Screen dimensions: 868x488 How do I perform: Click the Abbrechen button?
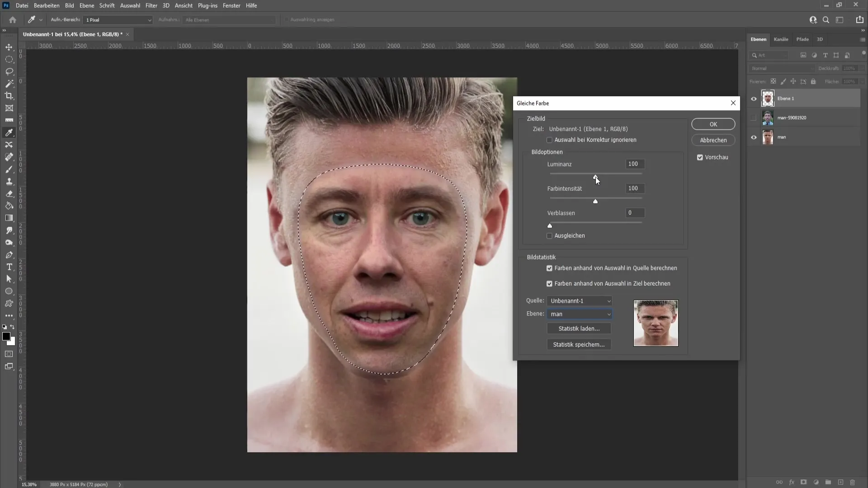[713, 140]
